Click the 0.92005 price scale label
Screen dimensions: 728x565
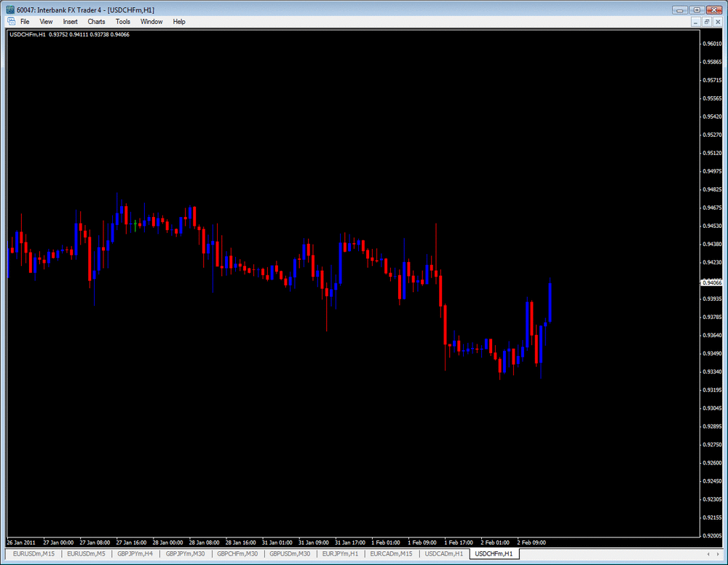712,536
